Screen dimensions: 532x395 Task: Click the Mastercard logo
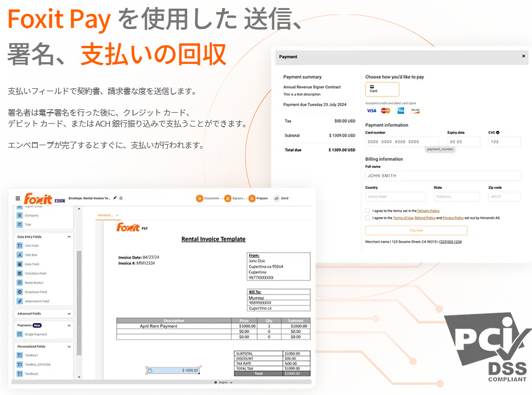point(386,110)
